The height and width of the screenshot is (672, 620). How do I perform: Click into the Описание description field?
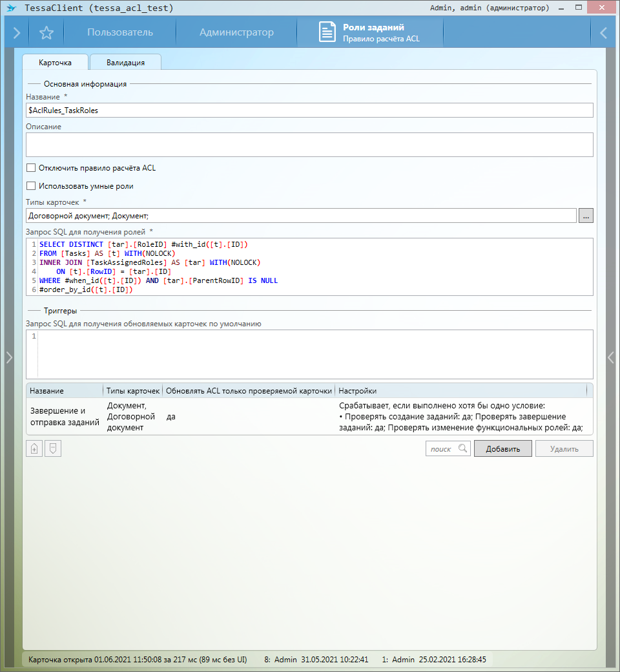click(x=309, y=145)
